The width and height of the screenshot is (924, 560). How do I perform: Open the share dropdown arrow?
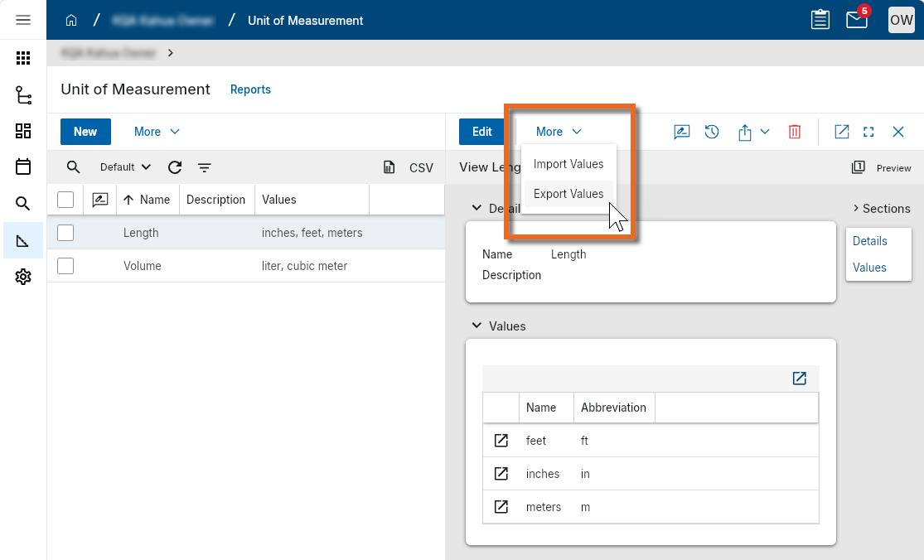click(764, 132)
